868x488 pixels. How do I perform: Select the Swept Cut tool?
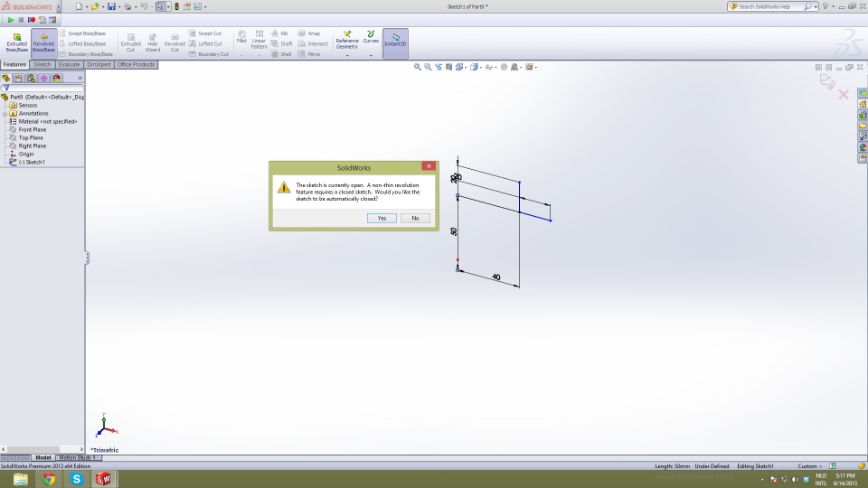coord(205,33)
